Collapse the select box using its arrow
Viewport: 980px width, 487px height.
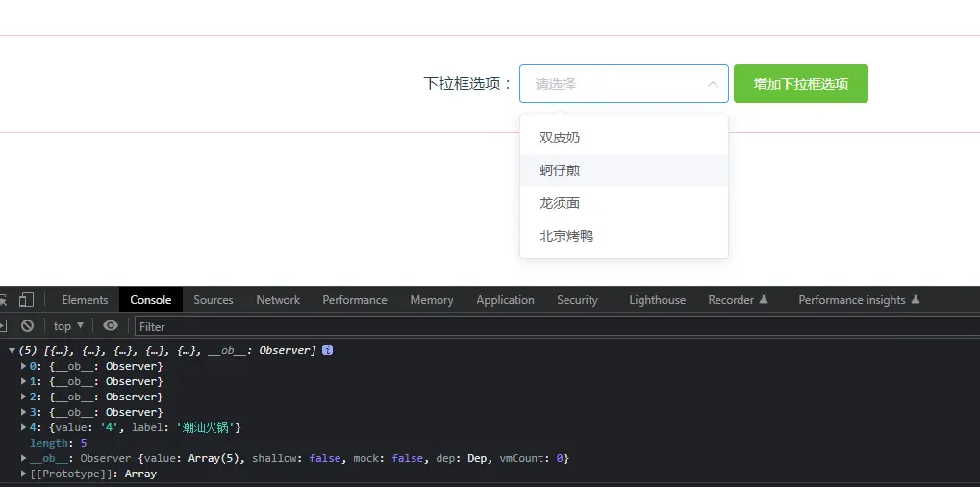[713, 84]
